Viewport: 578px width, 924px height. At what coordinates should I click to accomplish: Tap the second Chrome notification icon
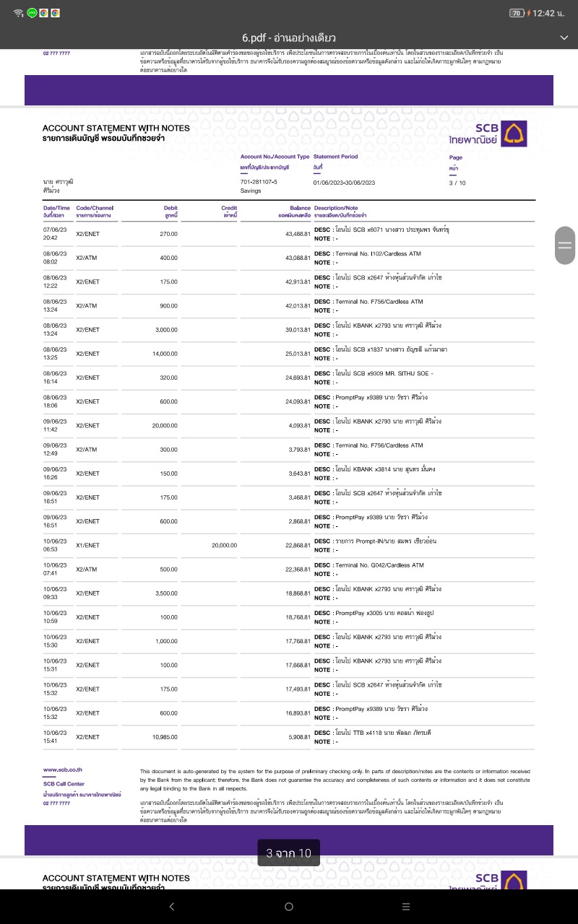(x=56, y=13)
